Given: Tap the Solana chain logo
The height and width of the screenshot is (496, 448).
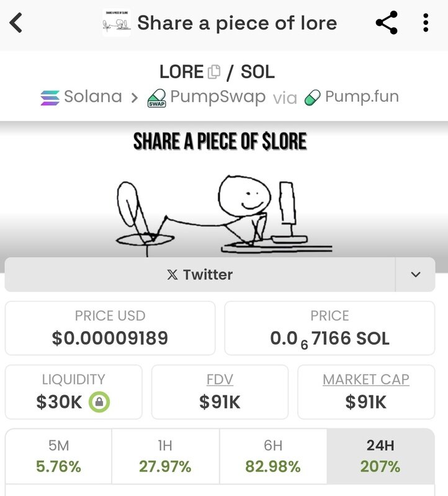Looking at the screenshot, I should pos(50,97).
